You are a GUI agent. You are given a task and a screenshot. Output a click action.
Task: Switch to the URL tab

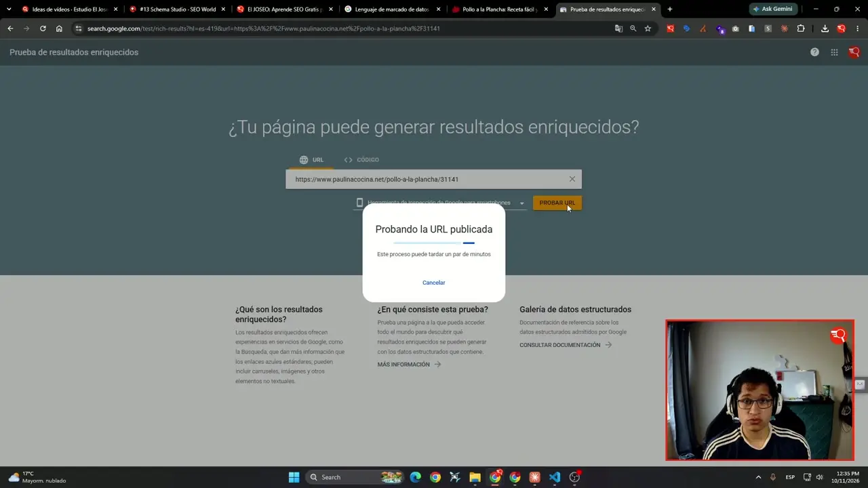pos(312,160)
